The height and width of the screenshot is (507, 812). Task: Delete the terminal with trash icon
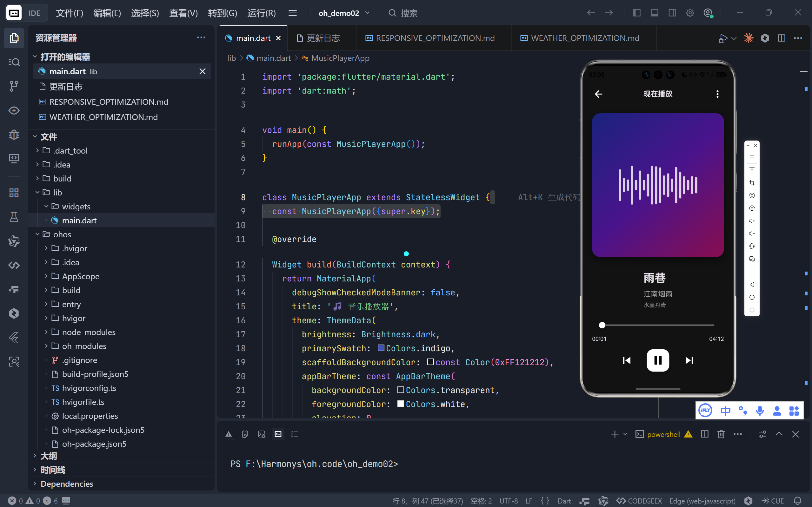click(721, 434)
